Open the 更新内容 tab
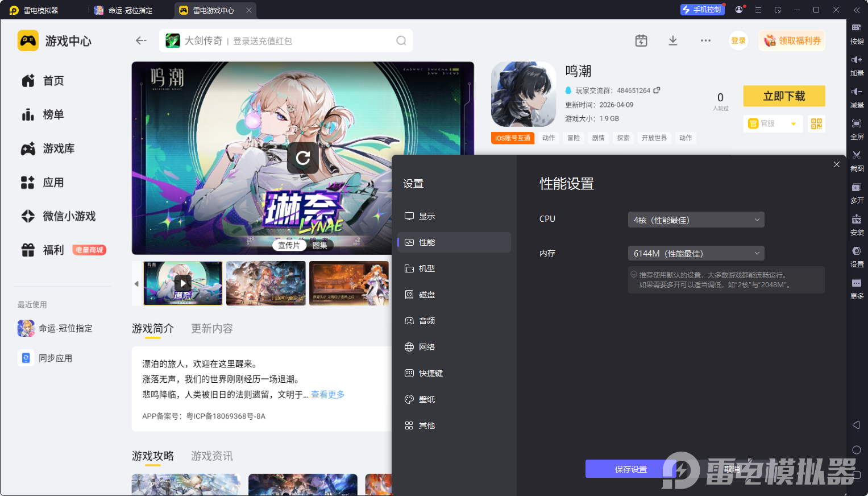The height and width of the screenshot is (496, 868). (212, 328)
